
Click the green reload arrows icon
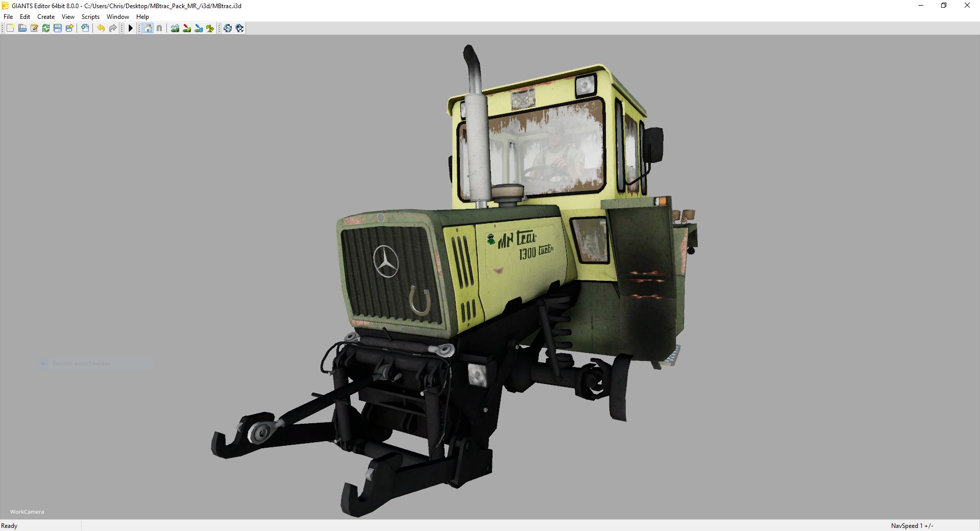(46, 28)
